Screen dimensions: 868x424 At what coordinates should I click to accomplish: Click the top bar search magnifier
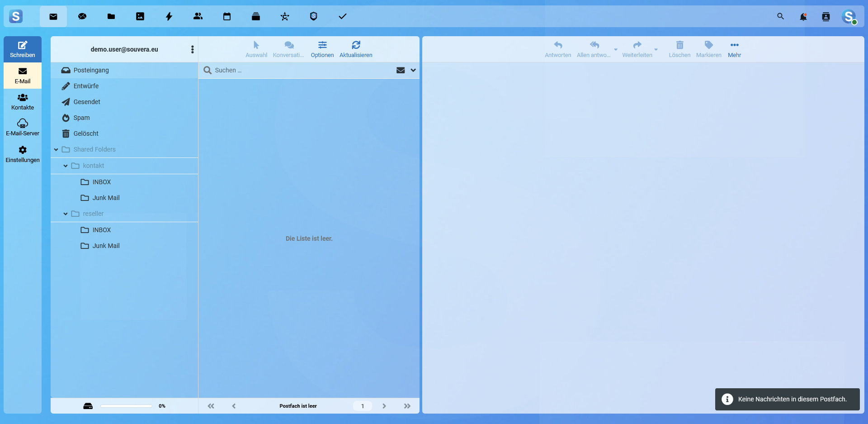780,16
